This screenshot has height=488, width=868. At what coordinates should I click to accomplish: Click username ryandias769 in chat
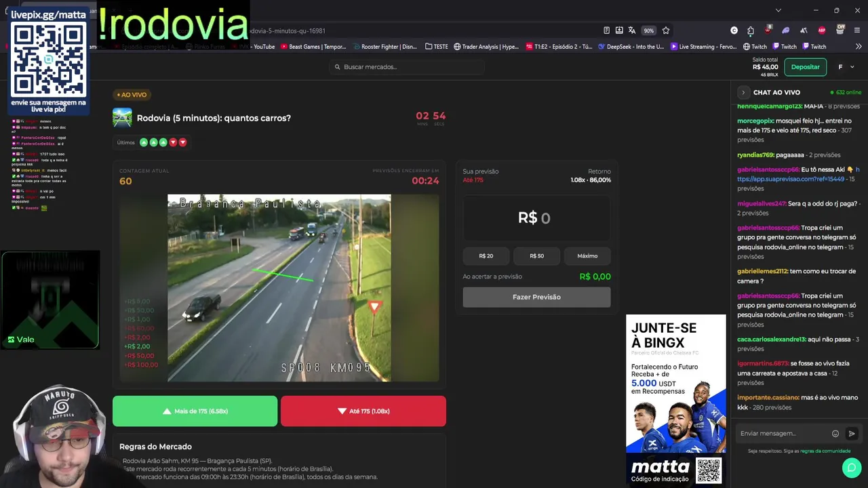[x=755, y=155]
